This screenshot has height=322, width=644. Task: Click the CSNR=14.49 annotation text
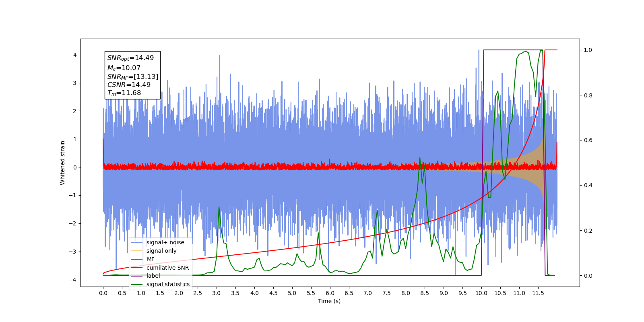(x=129, y=85)
